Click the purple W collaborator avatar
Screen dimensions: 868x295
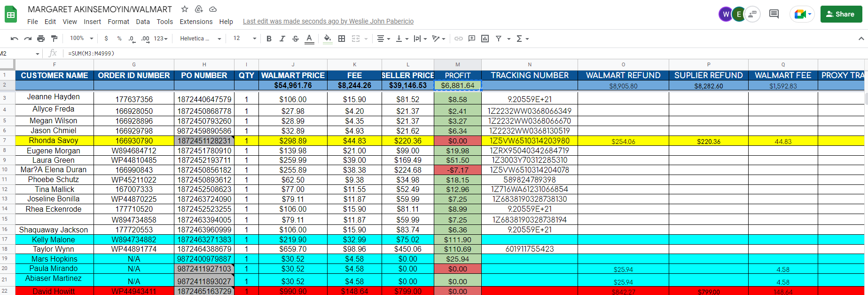click(726, 14)
